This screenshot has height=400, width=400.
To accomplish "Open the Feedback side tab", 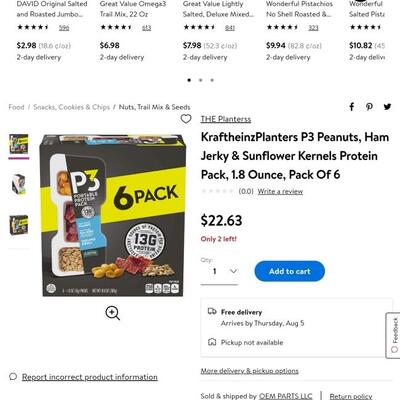I will click(x=394, y=335).
